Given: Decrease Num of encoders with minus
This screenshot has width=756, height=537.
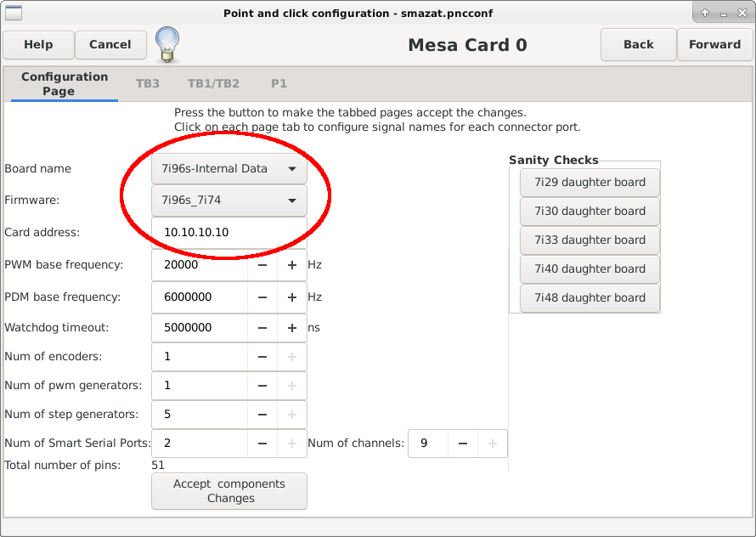Looking at the screenshot, I should (x=262, y=357).
